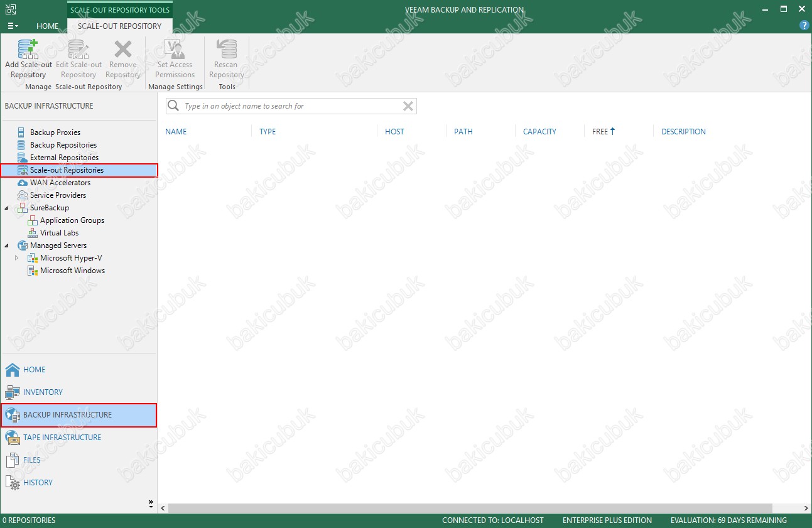Image resolution: width=812 pixels, height=528 pixels.
Task: Select Application Groups in the tree
Action: [72, 220]
